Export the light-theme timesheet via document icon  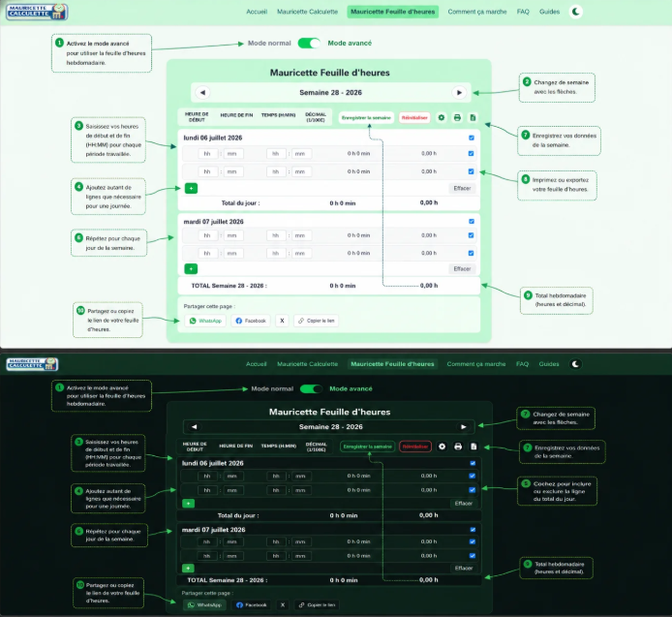[x=473, y=117]
